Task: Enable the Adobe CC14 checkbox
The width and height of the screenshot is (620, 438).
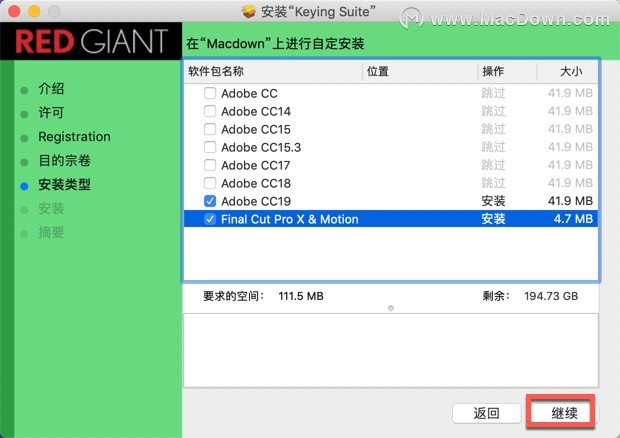Action: coord(210,111)
